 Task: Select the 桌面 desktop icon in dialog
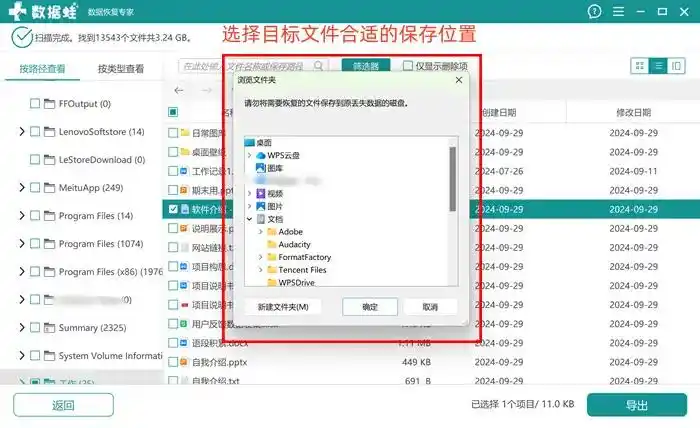(x=250, y=143)
